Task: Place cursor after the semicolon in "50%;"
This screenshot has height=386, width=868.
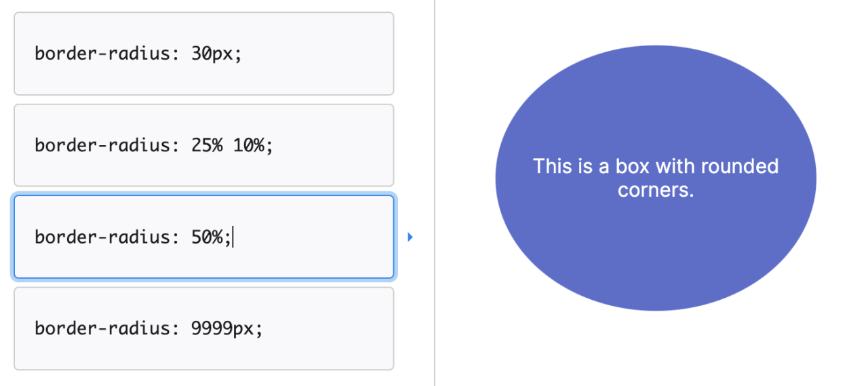Action: [233, 237]
